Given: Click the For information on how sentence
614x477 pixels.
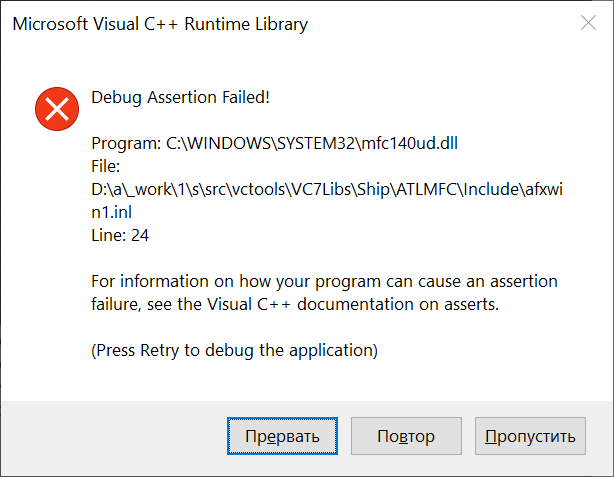Looking at the screenshot, I should coord(324,282).
